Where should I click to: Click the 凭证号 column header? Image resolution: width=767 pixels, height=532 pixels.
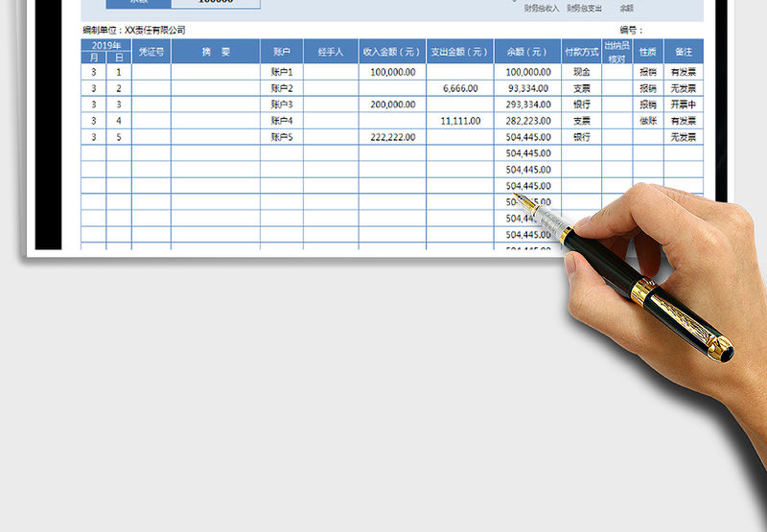coord(151,52)
